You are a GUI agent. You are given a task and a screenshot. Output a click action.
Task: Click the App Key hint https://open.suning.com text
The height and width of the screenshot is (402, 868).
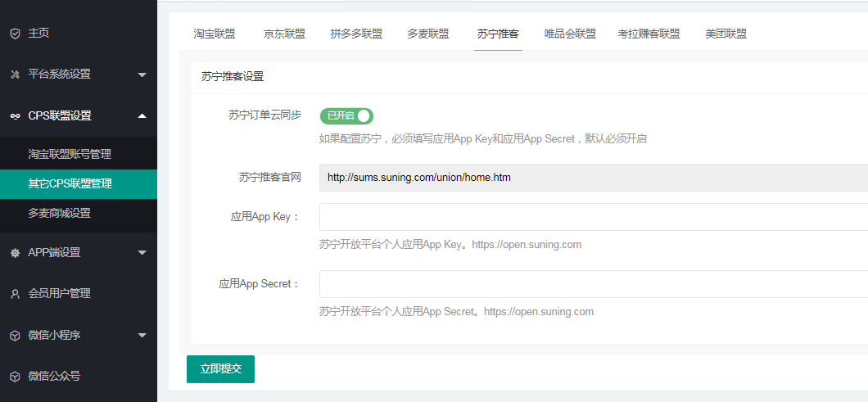tap(527, 245)
